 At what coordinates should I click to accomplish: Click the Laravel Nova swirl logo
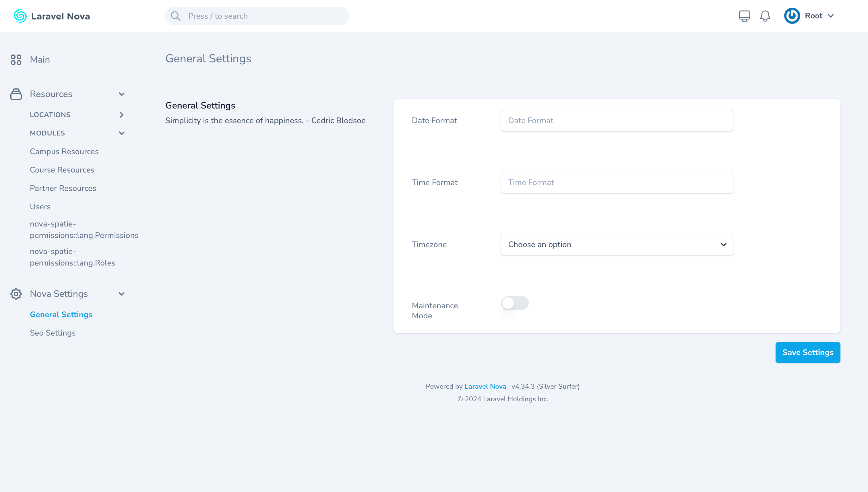[20, 16]
